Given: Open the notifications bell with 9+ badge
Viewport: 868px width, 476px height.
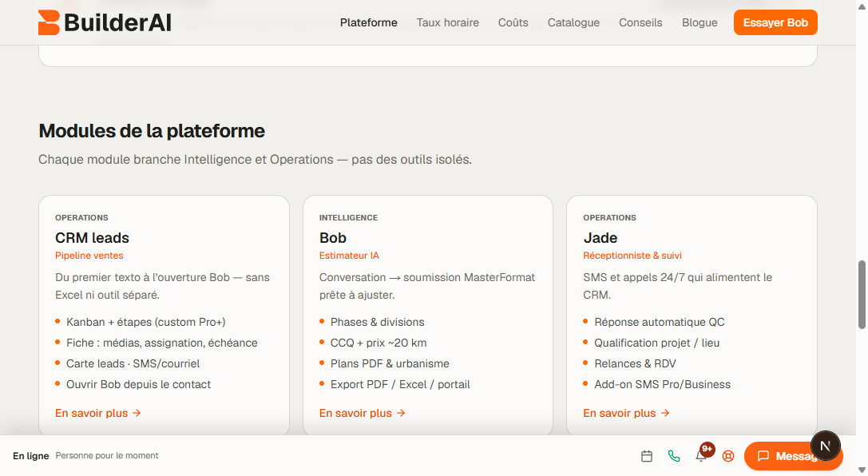Looking at the screenshot, I should click(702, 455).
